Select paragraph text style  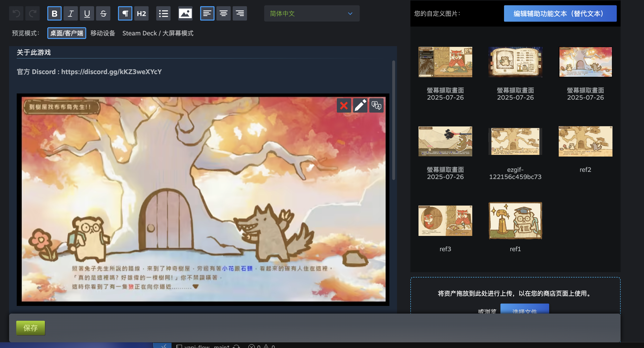pyautogui.click(x=125, y=14)
